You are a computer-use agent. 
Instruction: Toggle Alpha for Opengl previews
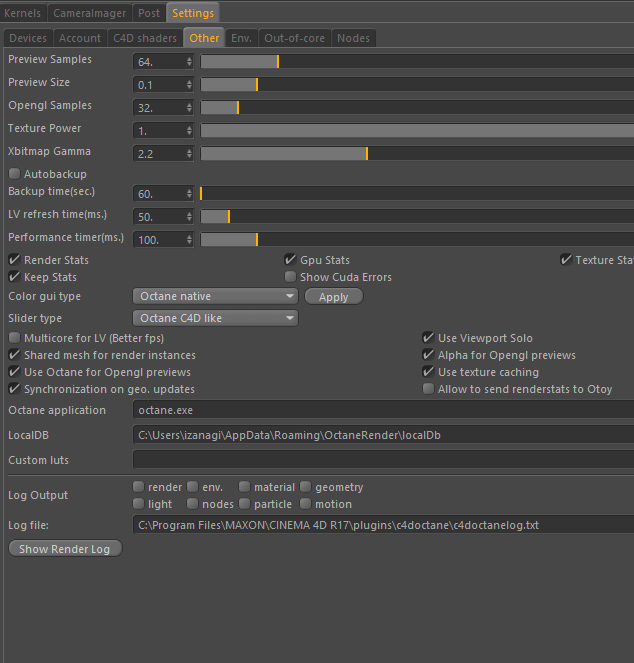pos(428,354)
